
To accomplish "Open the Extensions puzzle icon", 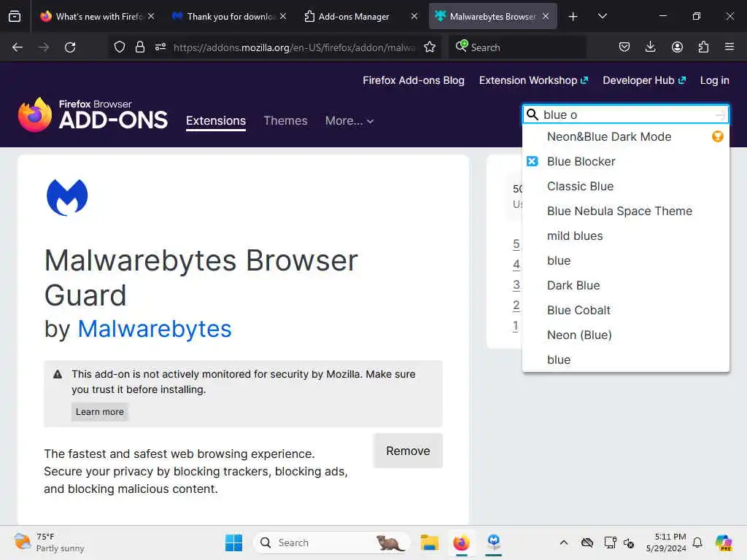I will [x=703, y=47].
